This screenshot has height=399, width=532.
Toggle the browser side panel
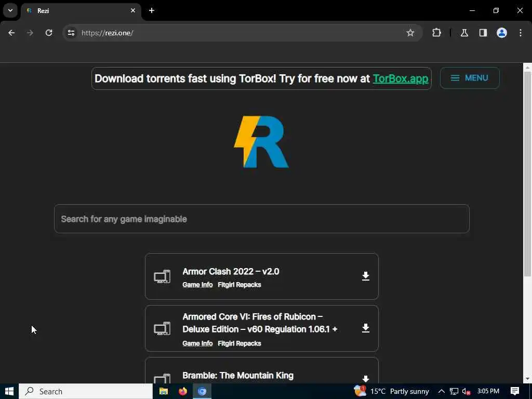(483, 33)
